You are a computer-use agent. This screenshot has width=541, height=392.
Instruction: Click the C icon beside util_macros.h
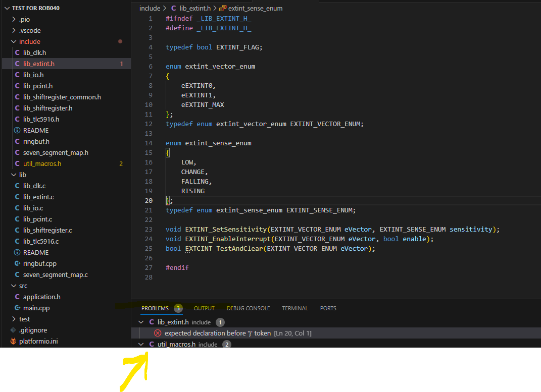point(17,163)
